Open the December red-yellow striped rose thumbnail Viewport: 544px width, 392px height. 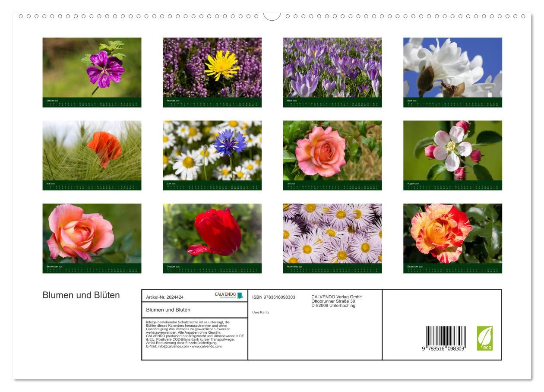coord(452,234)
